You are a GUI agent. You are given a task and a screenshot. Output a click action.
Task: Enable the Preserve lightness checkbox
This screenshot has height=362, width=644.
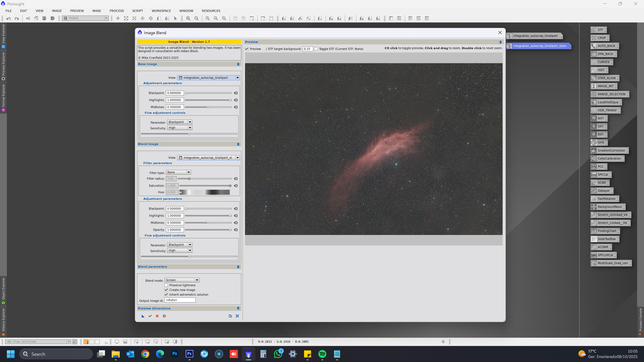click(166, 285)
